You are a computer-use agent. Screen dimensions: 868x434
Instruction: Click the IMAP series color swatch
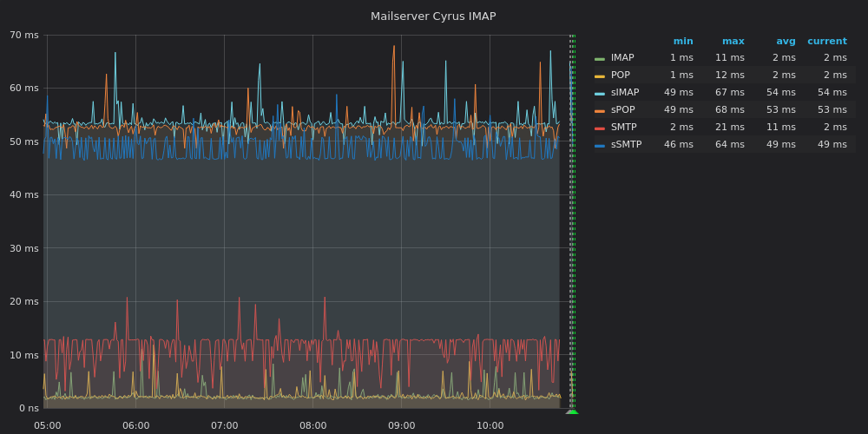pos(600,58)
